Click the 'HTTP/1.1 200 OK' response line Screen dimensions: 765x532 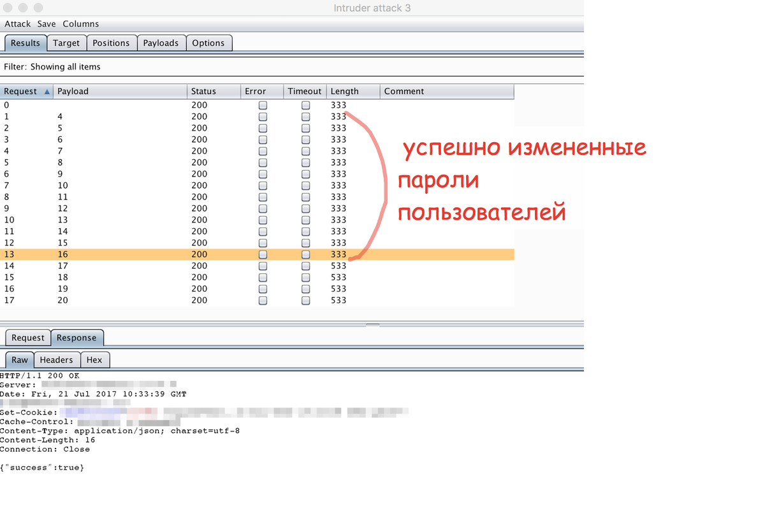[40, 376]
